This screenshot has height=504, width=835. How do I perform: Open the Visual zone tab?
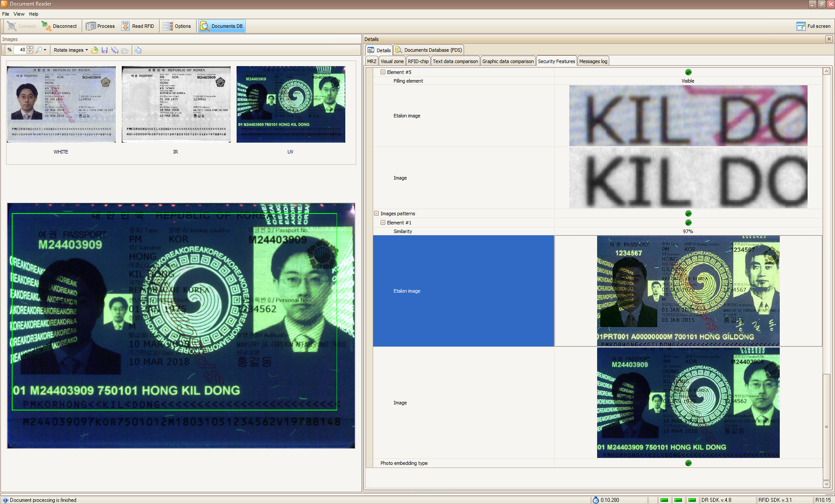(x=392, y=61)
